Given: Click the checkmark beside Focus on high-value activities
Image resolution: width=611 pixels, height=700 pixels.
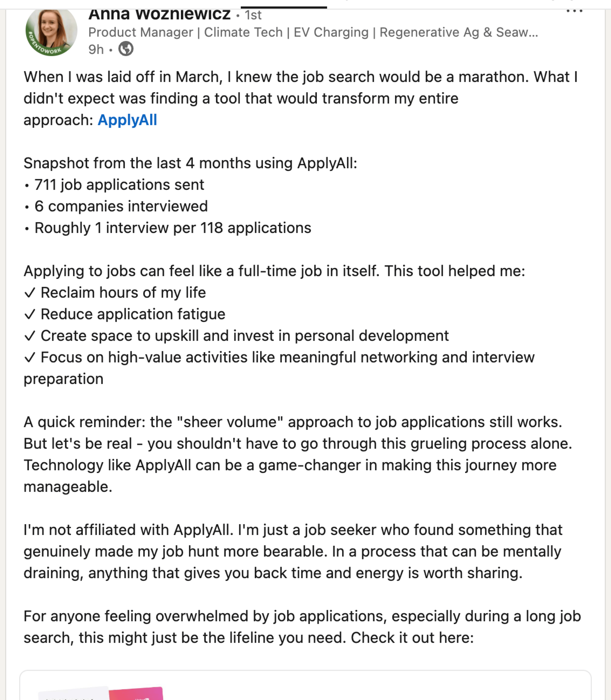Looking at the screenshot, I should (30, 357).
